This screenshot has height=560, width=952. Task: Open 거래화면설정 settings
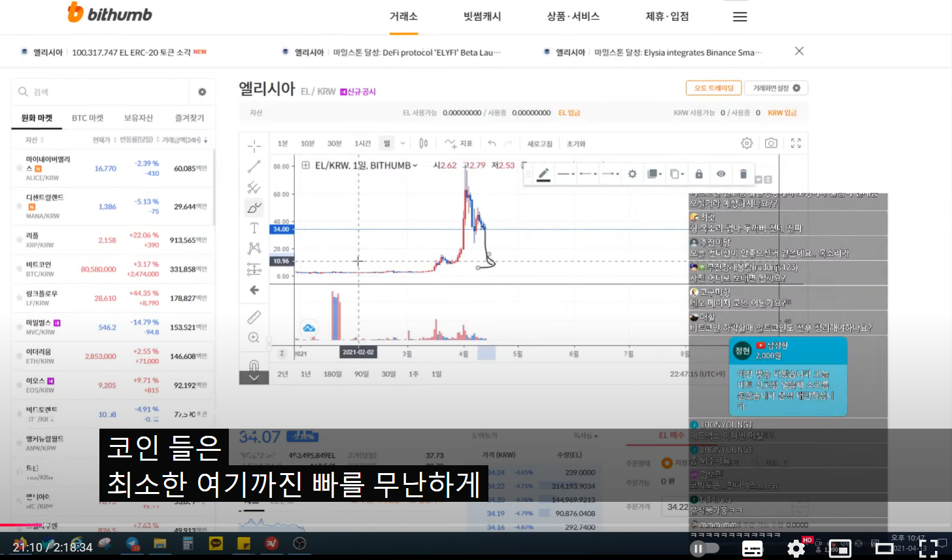[x=776, y=88]
